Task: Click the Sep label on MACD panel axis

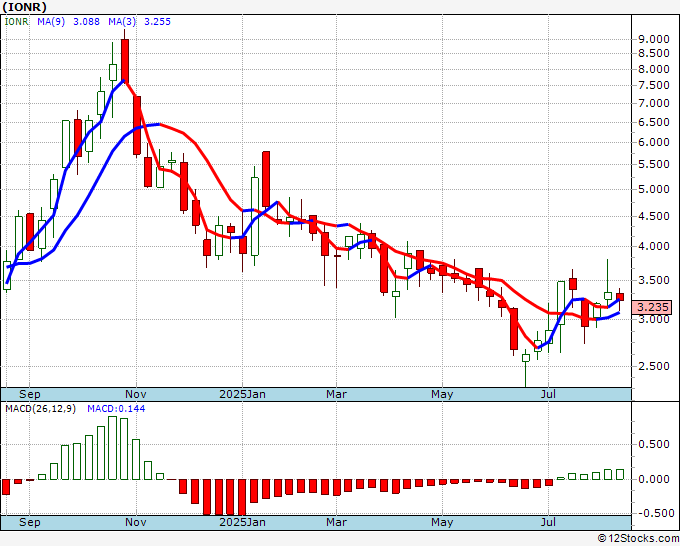Action: pyautogui.click(x=29, y=522)
